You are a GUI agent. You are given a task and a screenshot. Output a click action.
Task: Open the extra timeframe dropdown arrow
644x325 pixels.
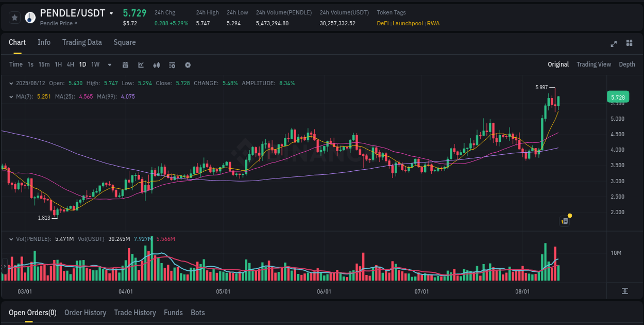109,65
